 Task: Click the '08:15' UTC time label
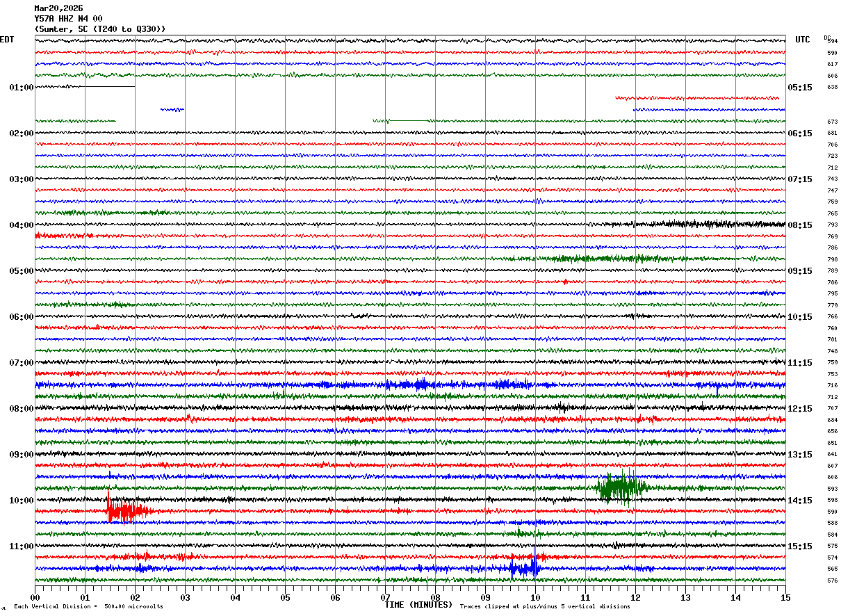(800, 225)
